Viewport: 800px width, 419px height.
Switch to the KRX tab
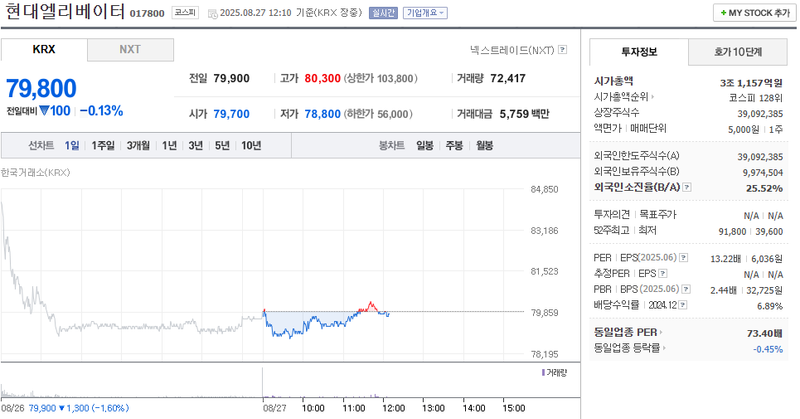tap(44, 50)
